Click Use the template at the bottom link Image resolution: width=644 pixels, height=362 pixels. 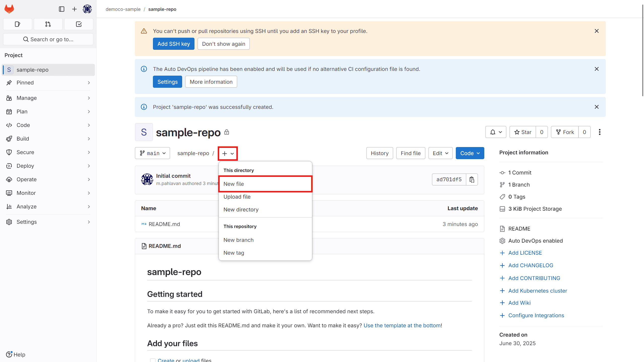[402, 325]
